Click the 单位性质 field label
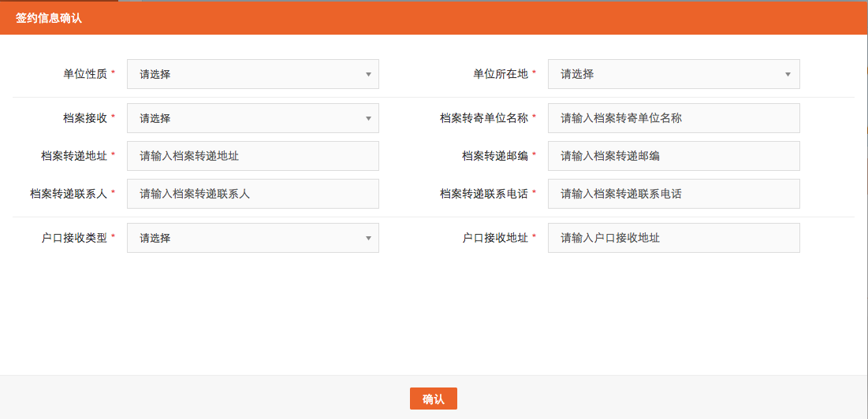Screen dimensions: 868x419 [85, 74]
